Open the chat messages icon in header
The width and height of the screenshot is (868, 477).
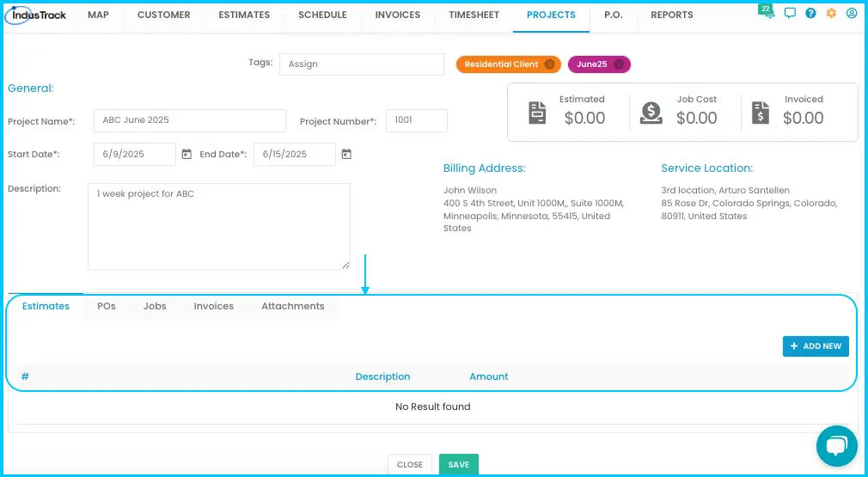click(790, 13)
